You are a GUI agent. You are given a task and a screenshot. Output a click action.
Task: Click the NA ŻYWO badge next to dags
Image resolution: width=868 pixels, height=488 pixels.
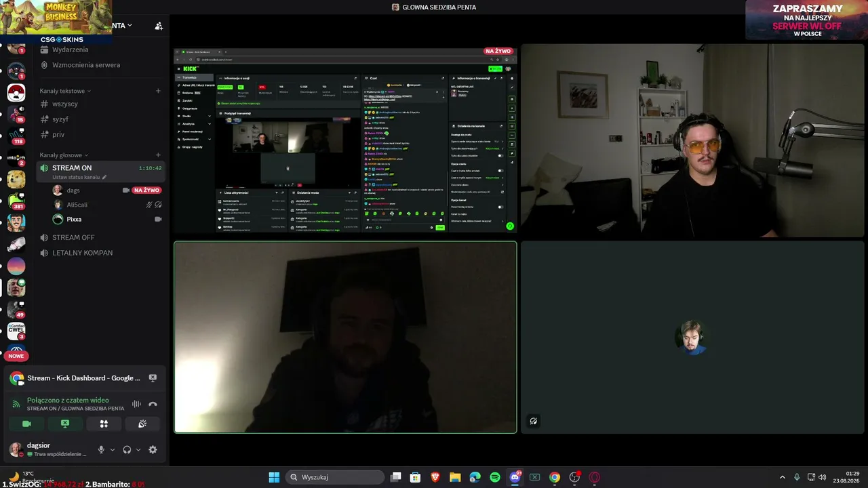[146, 190]
